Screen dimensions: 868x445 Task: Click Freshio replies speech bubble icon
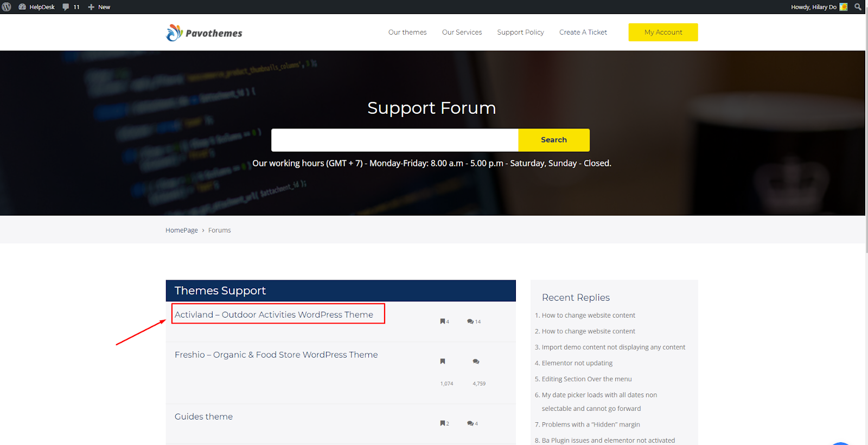pyautogui.click(x=476, y=362)
